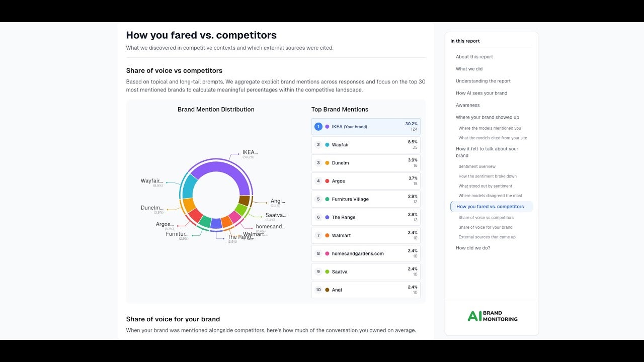Open the About this report section
The width and height of the screenshot is (644, 362).
pos(474,56)
